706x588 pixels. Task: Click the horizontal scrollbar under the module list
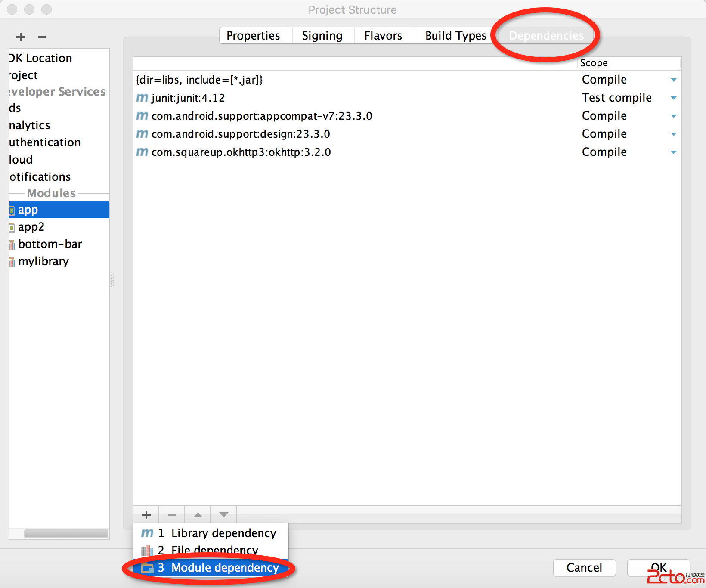pos(66,534)
